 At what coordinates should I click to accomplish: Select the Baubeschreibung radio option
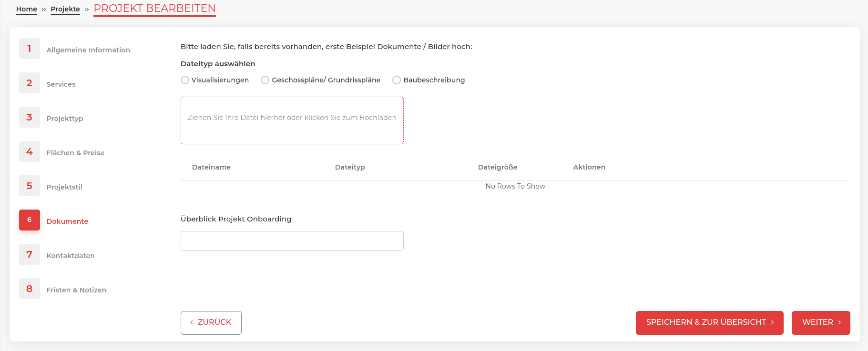[397, 80]
